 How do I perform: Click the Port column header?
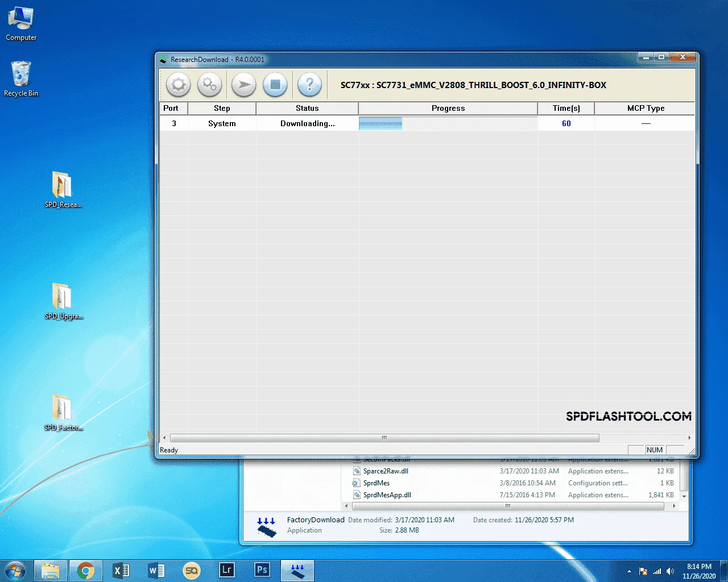173,108
